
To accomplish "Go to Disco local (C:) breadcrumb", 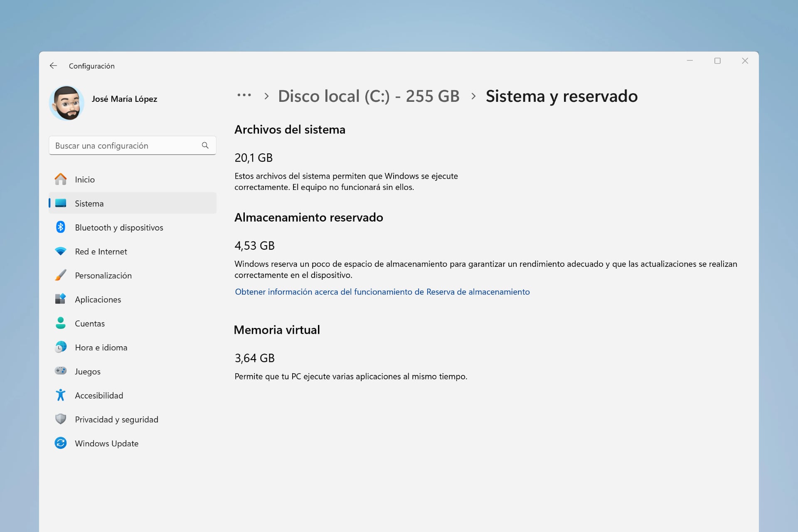I will tap(369, 96).
